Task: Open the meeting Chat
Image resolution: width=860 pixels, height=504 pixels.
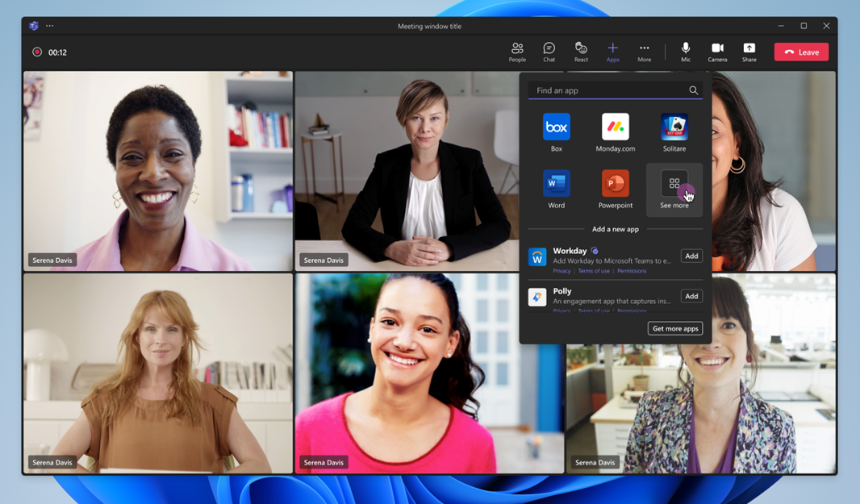Action: pyautogui.click(x=549, y=52)
